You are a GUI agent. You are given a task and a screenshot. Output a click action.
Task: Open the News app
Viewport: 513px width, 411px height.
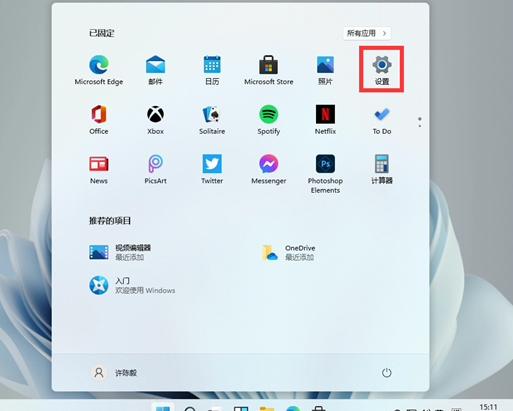click(x=99, y=170)
